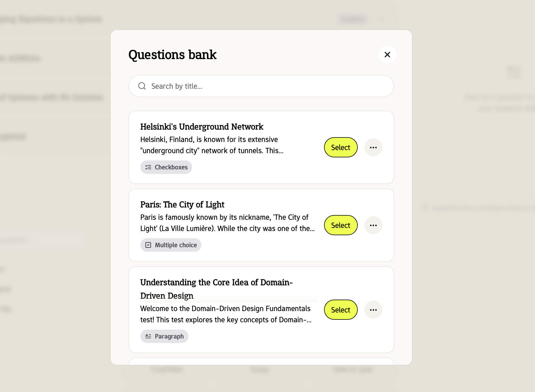Viewport: 535px width, 392px height.
Task: Click the Domain-Driven Design description text
Action: [x=225, y=314]
